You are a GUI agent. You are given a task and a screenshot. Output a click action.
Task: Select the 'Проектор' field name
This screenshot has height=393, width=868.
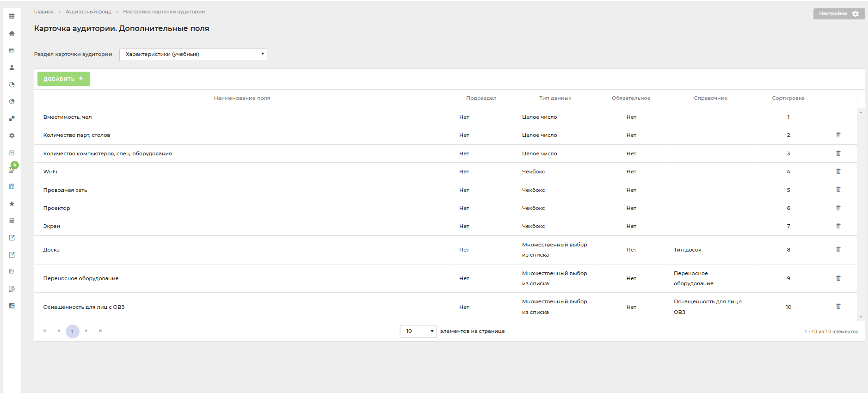pos(57,208)
